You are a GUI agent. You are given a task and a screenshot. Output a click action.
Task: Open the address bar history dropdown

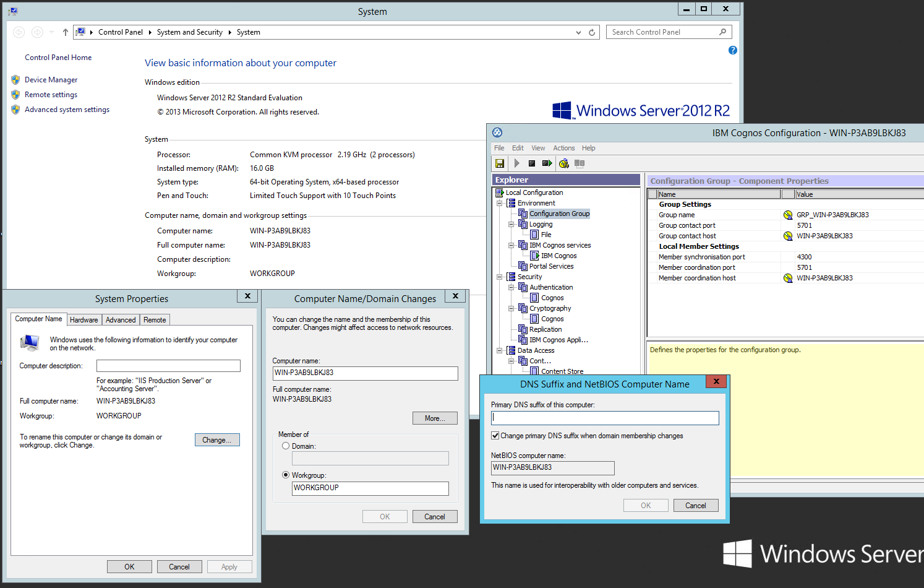[578, 32]
